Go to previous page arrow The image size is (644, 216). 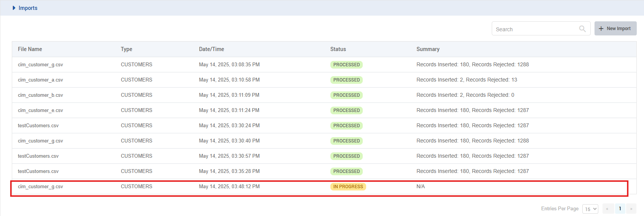607,209
